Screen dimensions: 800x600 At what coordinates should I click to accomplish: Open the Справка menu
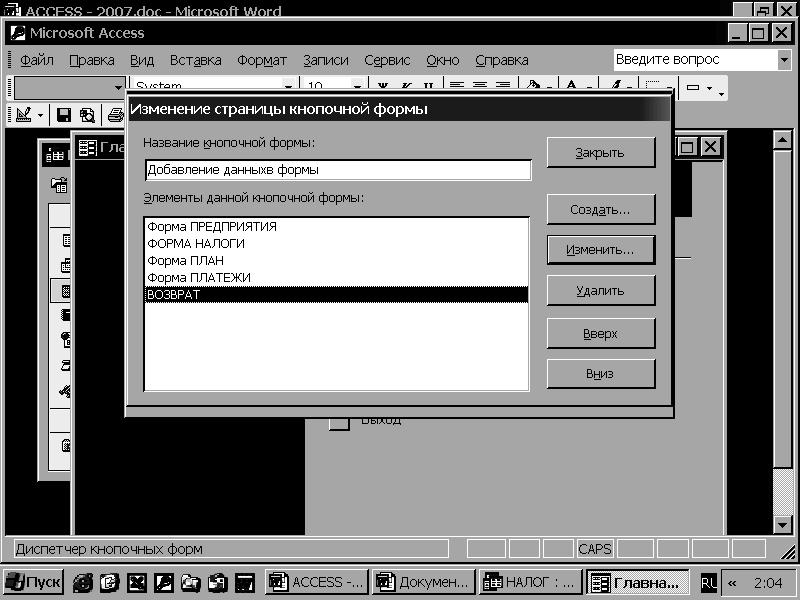pos(502,60)
